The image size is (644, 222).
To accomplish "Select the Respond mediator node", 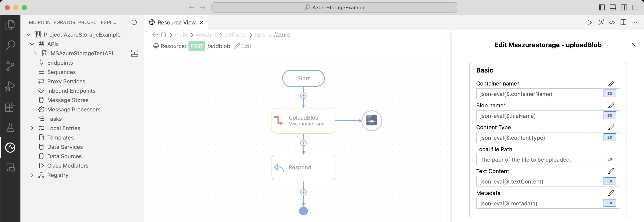I will (x=303, y=168).
